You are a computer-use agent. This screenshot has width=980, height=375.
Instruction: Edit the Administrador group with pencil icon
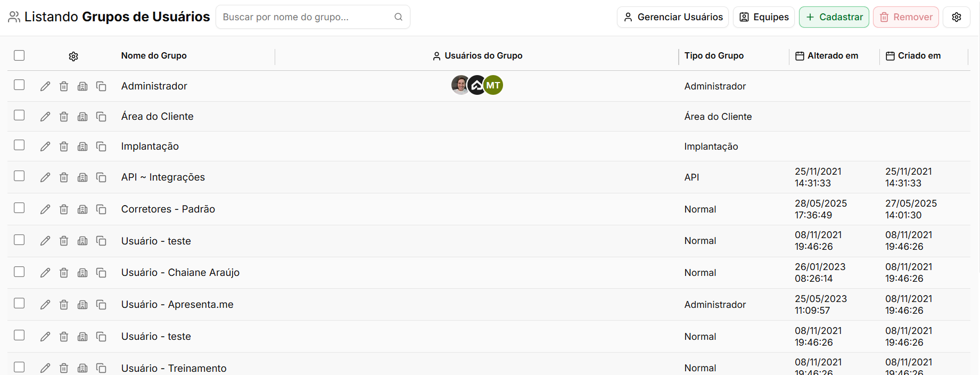(45, 86)
